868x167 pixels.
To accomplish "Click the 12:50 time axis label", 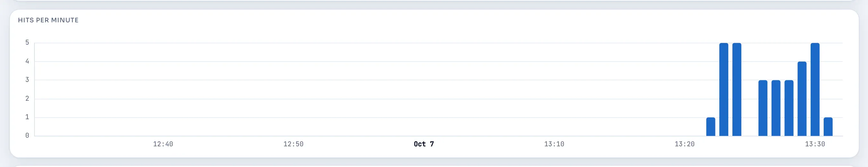I will pos(294,144).
